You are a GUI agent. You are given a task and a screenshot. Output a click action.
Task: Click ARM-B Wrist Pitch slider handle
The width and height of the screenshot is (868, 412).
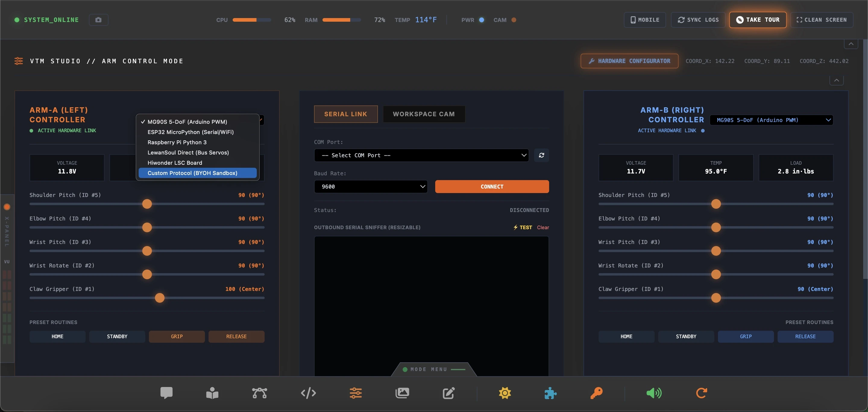(x=716, y=251)
